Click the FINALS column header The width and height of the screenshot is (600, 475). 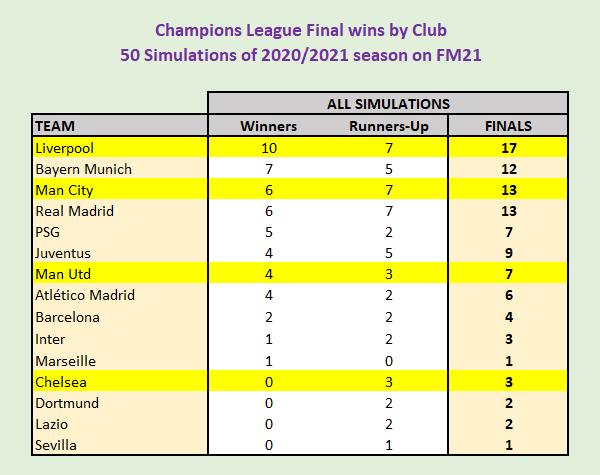click(508, 126)
